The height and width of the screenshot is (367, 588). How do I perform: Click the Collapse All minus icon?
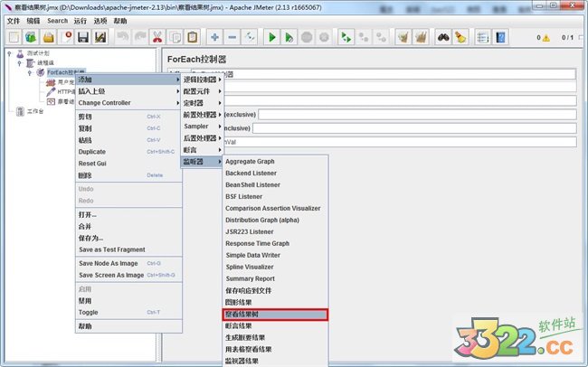click(x=232, y=37)
